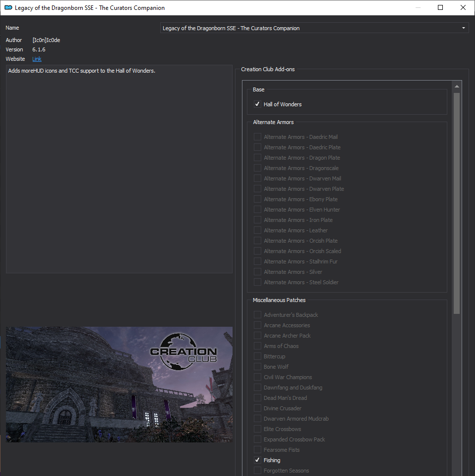Viewport: 475px width, 476px height.
Task: Check Alternate Armors - Elven Hunter
Action: coord(257,210)
